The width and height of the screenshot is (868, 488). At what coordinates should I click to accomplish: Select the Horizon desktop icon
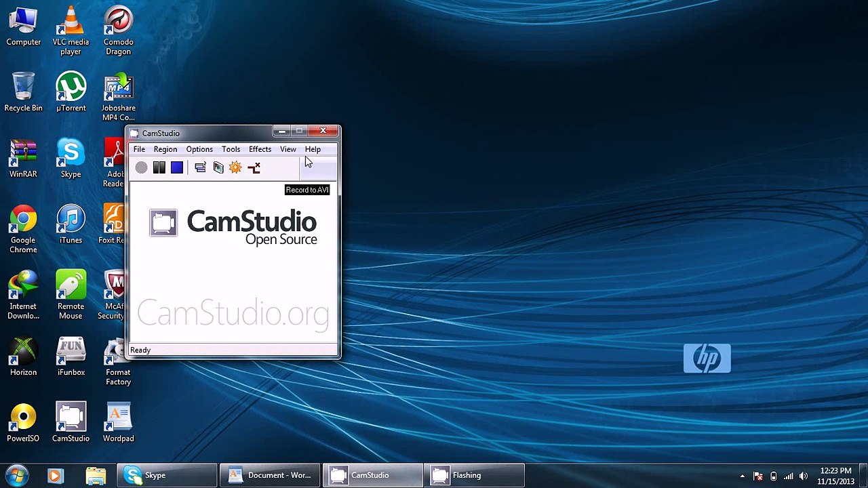pos(24,357)
